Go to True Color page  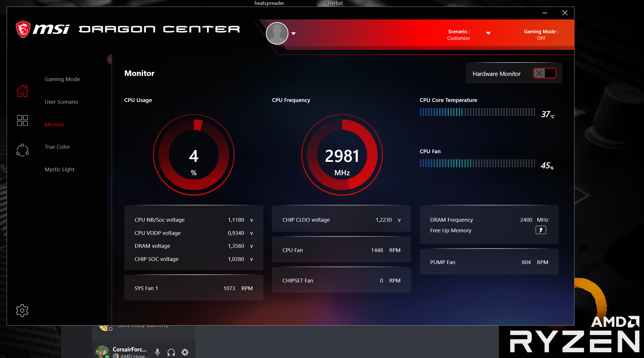point(57,147)
